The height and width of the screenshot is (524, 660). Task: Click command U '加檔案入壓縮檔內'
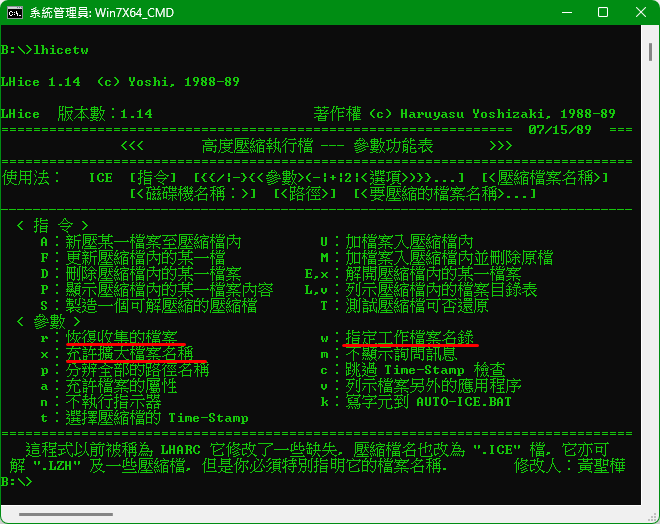(x=409, y=242)
